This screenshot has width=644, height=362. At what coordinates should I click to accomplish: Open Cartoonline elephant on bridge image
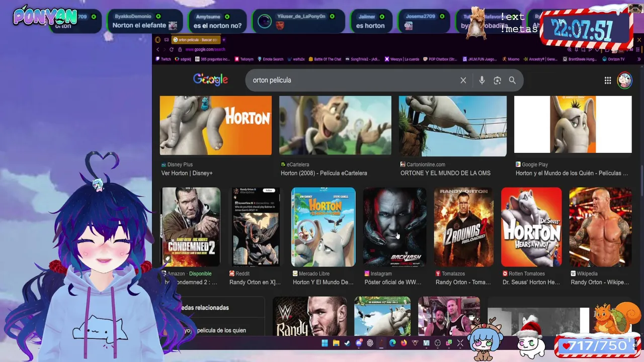tap(453, 126)
